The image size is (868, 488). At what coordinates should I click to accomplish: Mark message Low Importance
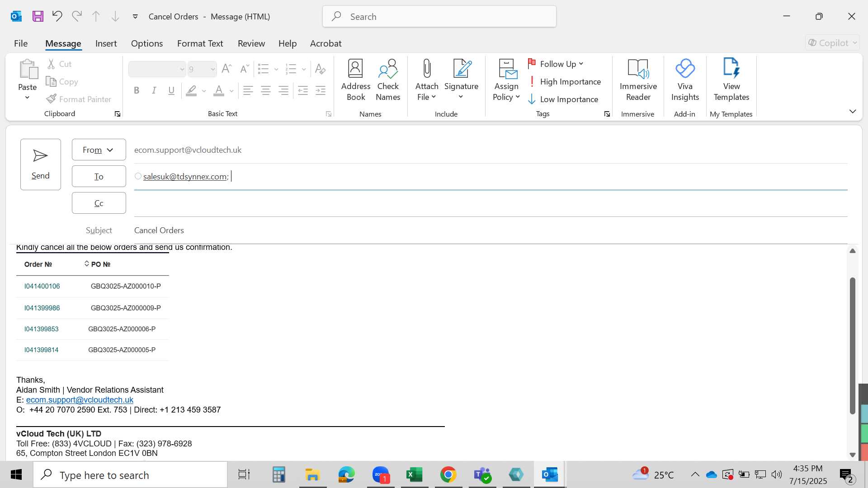563,99
